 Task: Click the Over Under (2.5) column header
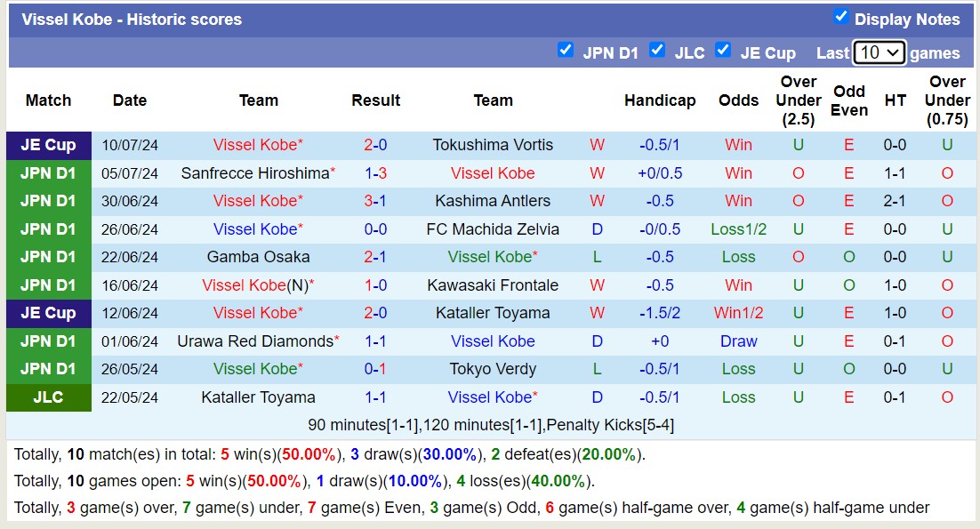tap(798, 100)
